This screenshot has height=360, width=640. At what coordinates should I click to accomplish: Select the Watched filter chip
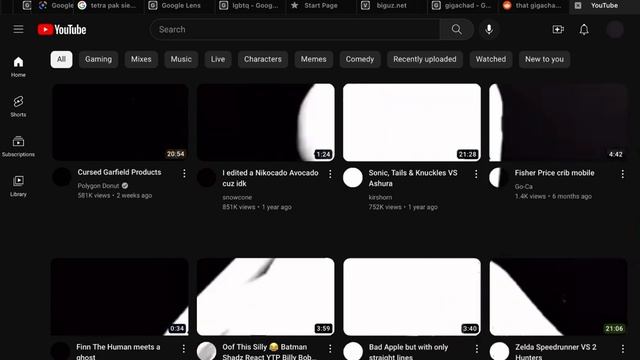click(491, 59)
